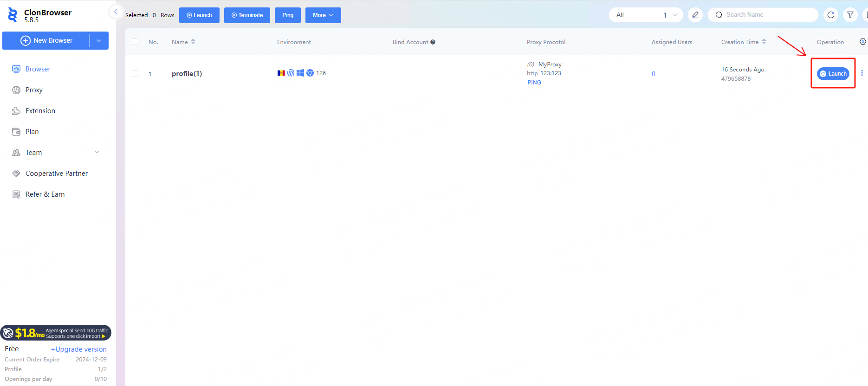The width and height of the screenshot is (868, 386).
Task: Sort the table by the Name column
Action: pyautogui.click(x=193, y=42)
